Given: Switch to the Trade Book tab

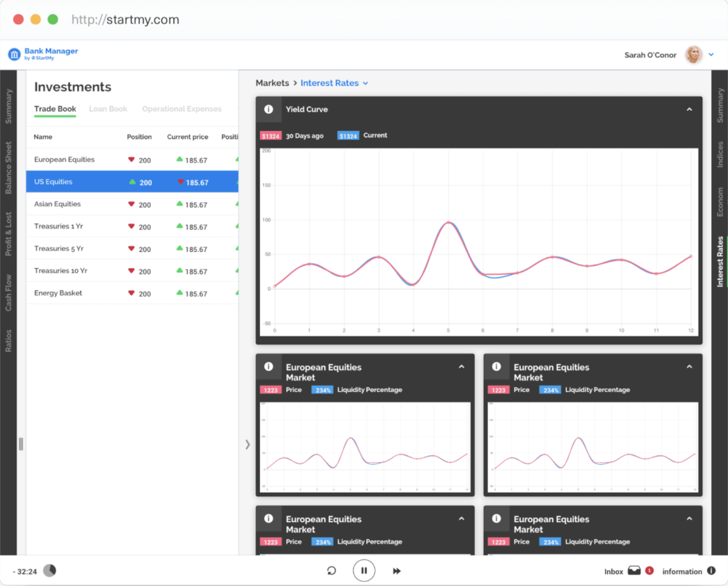Looking at the screenshot, I should (x=55, y=109).
